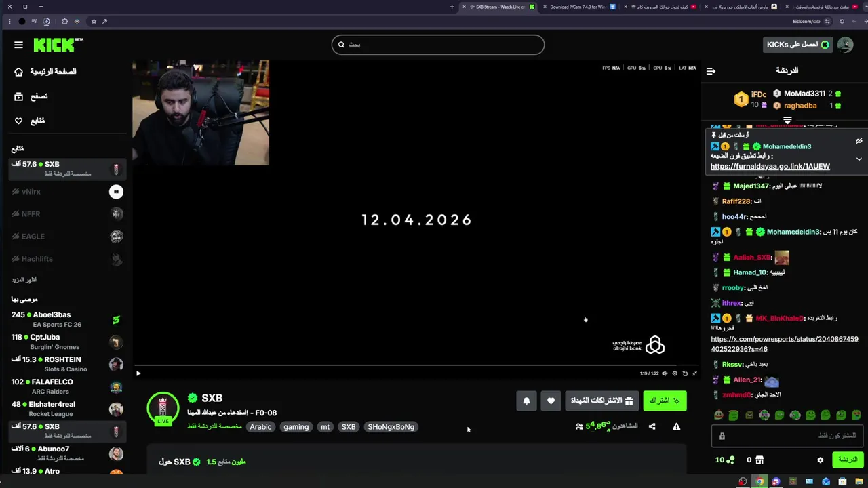Play the stream video
This screenshot has height=488, width=868.
pos(138,373)
